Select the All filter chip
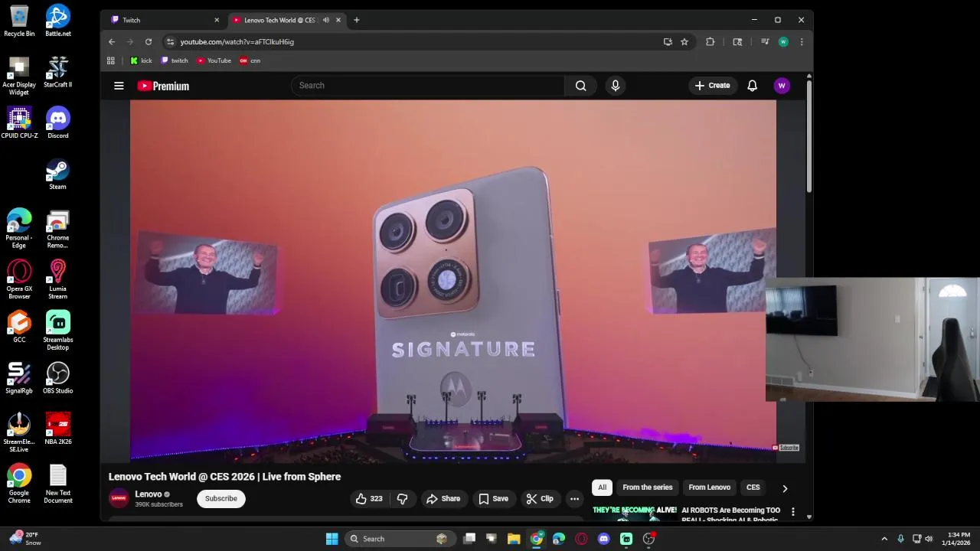980x551 pixels. click(603, 487)
